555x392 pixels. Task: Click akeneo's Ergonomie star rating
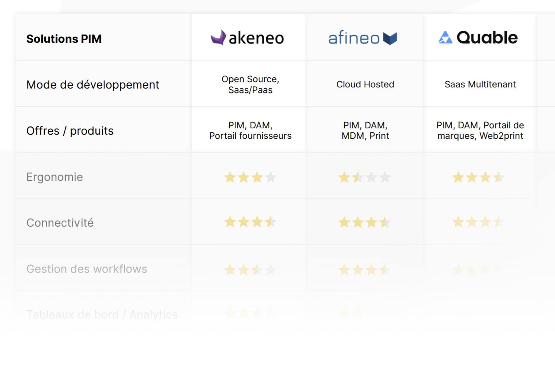(250, 177)
